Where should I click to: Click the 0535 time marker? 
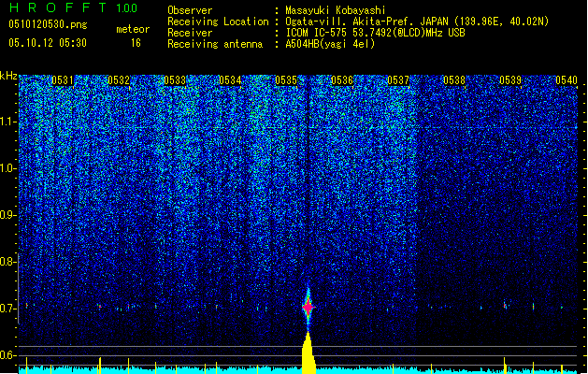(x=286, y=80)
